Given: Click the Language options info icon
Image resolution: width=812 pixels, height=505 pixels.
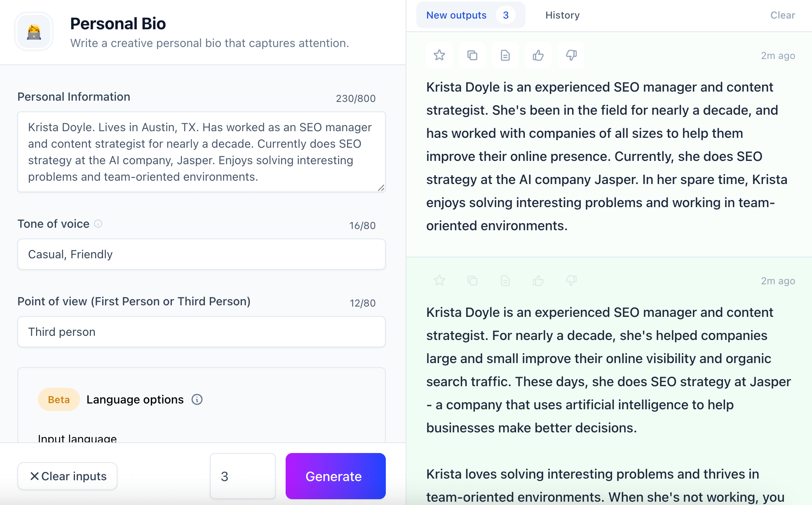Looking at the screenshot, I should click(197, 399).
